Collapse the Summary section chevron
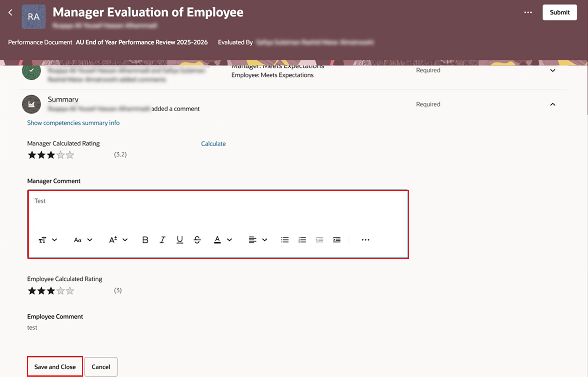The width and height of the screenshot is (588, 377). click(x=553, y=104)
